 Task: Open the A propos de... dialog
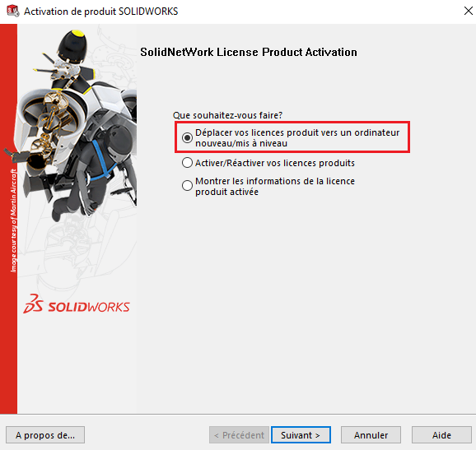45,435
